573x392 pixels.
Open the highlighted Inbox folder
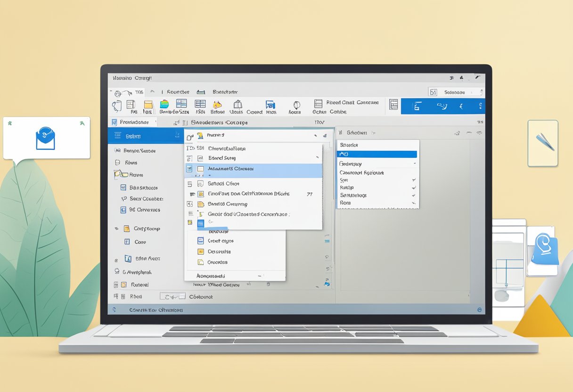141,135
